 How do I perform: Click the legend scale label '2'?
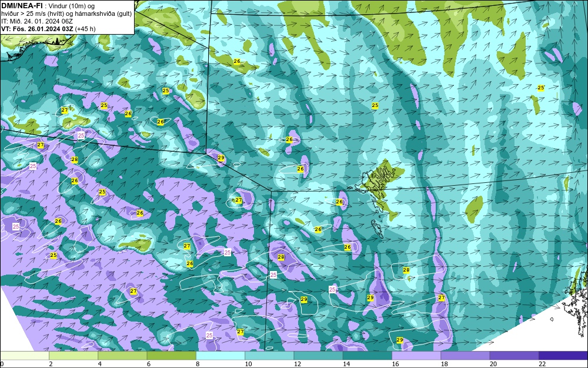51,364
